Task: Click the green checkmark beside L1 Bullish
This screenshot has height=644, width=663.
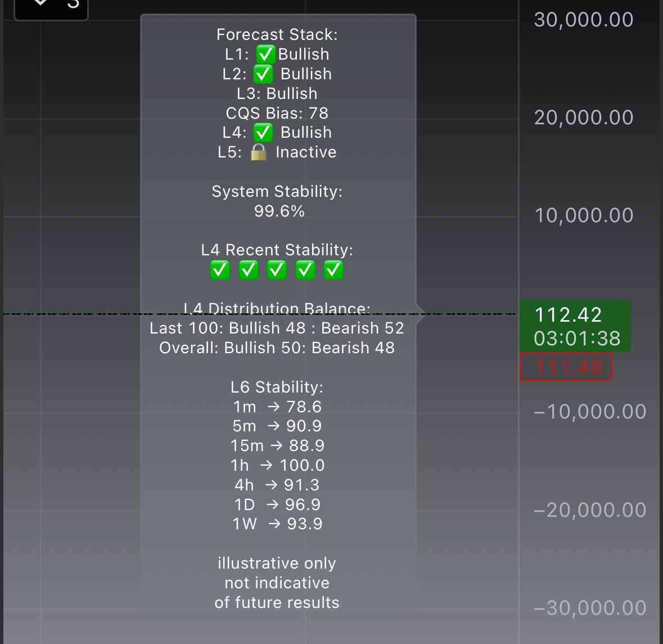Action: (x=265, y=55)
